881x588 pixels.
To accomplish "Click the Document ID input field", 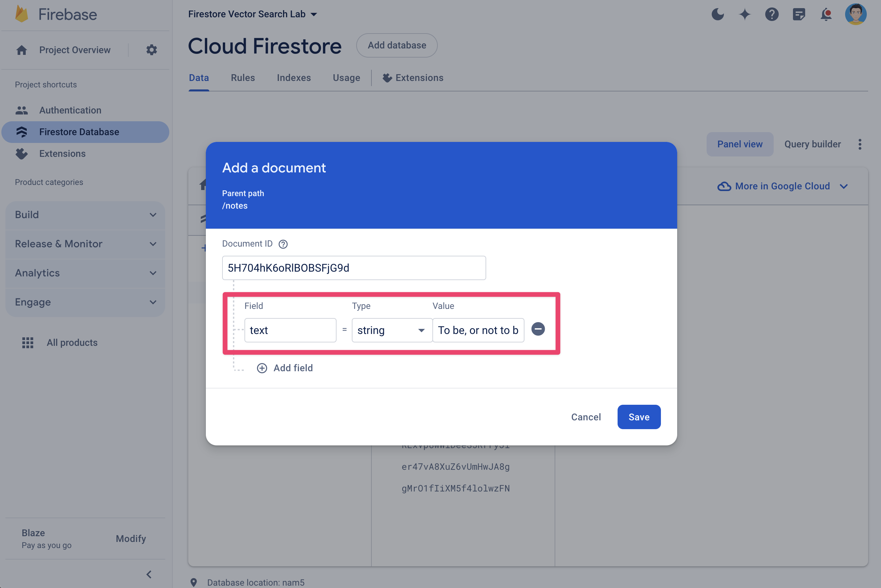I will (354, 268).
